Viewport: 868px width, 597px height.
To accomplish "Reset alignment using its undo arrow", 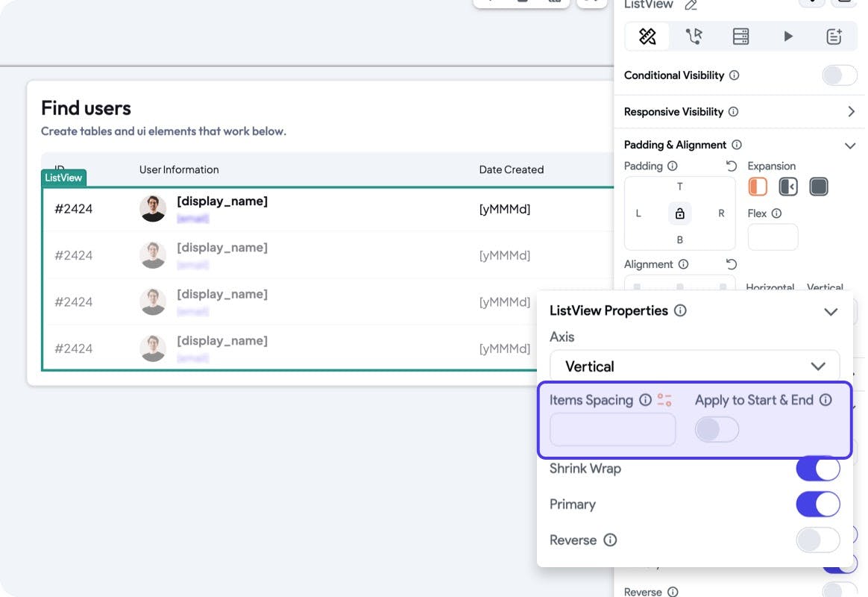I will point(731,264).
